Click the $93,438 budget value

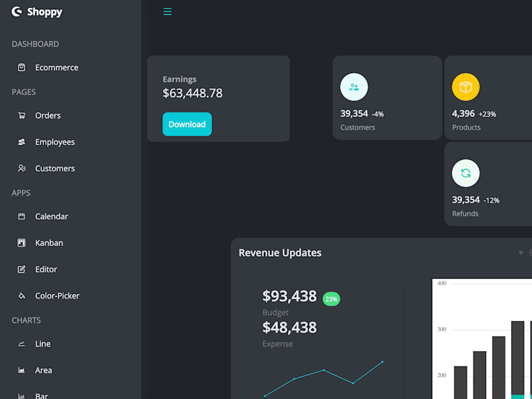(x=289, y=296)
